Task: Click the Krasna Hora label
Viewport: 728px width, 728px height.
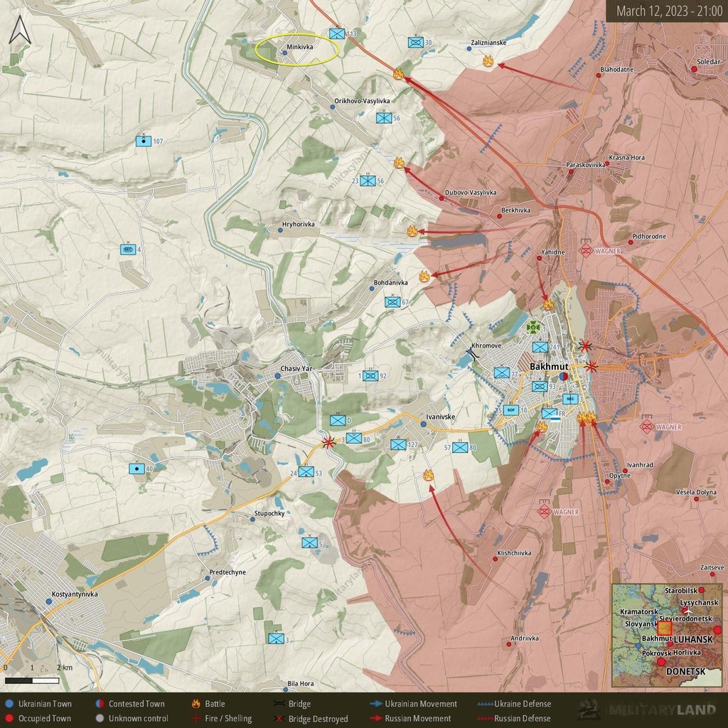Action: click(x=627, y=157)
